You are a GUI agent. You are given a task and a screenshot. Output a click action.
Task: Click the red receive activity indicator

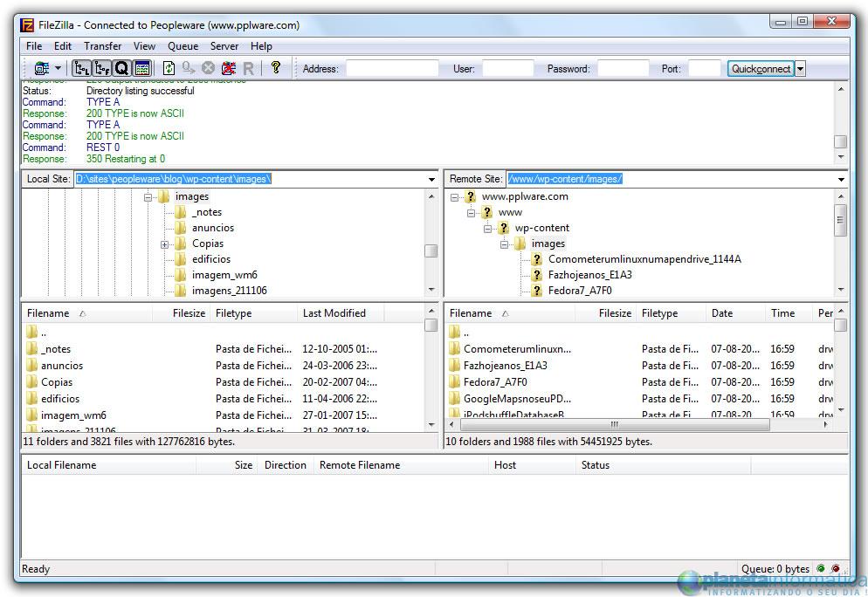pyautogui.click(x=836, y=568)
